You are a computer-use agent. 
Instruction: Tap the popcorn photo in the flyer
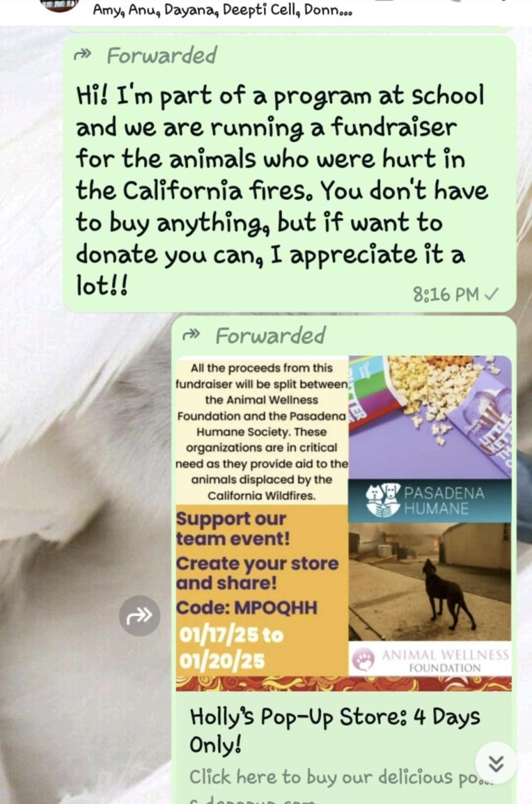tap(430, 418)
